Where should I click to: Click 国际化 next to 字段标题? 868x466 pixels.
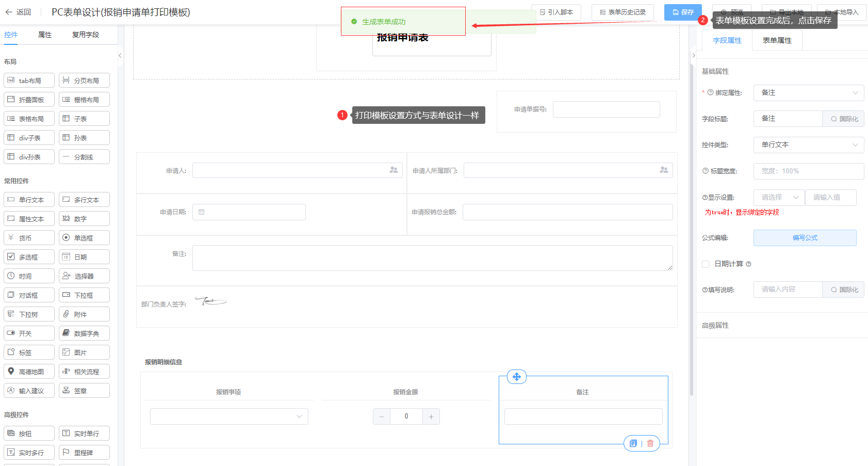pos(843,119)
